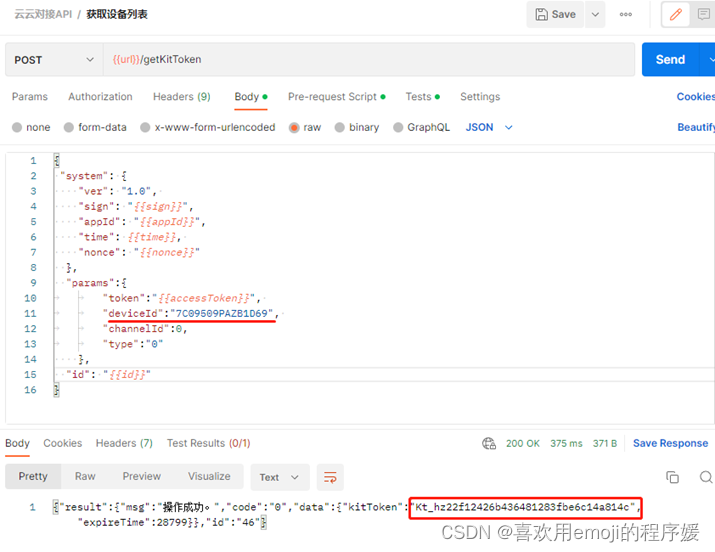The height and width of the screenshot is (552, 715).
Task: Click the pencil edit icon
Action: (675, 15)
